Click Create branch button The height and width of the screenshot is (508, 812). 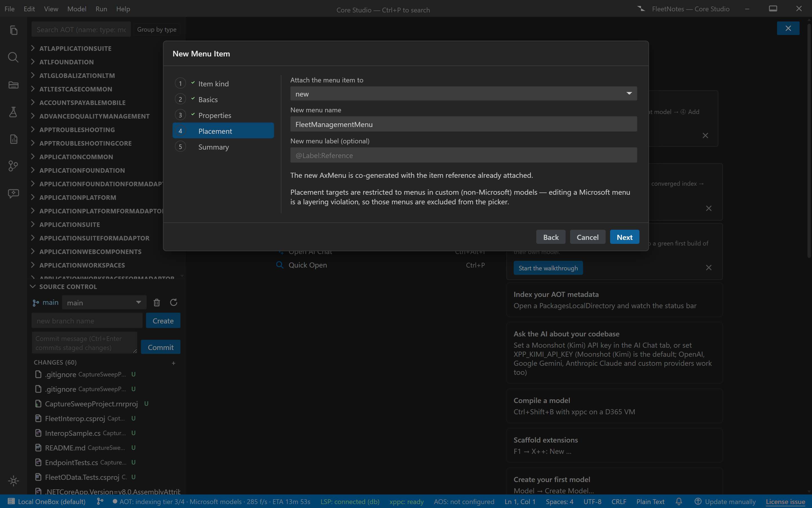[x=163, y=321]
